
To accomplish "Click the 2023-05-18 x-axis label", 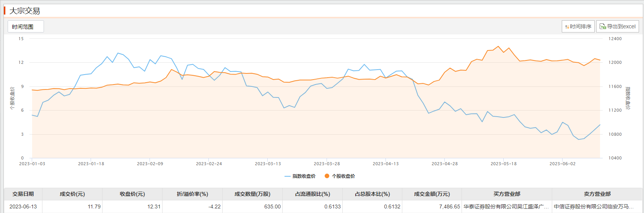I will pyautogui.click(x=503, y=164).
